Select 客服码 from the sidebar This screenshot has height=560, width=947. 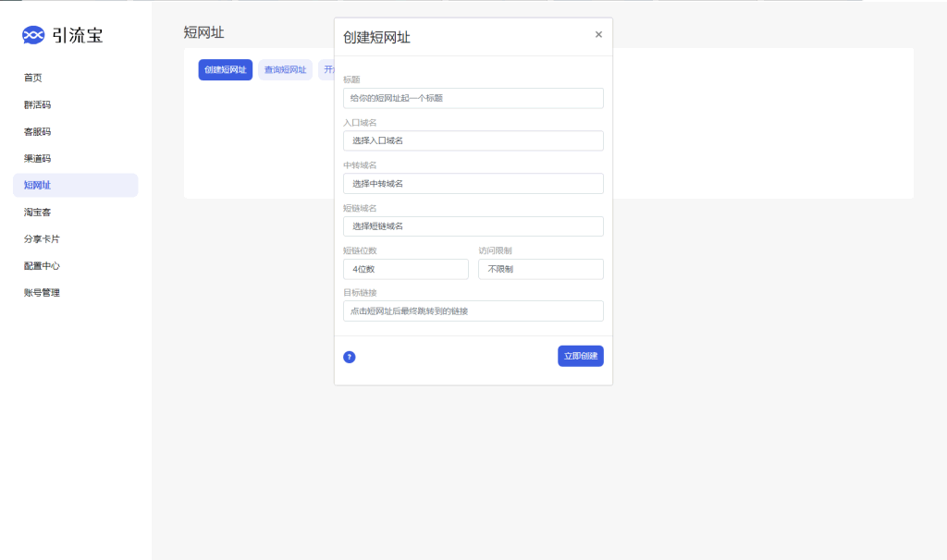[x=38, y=131]
